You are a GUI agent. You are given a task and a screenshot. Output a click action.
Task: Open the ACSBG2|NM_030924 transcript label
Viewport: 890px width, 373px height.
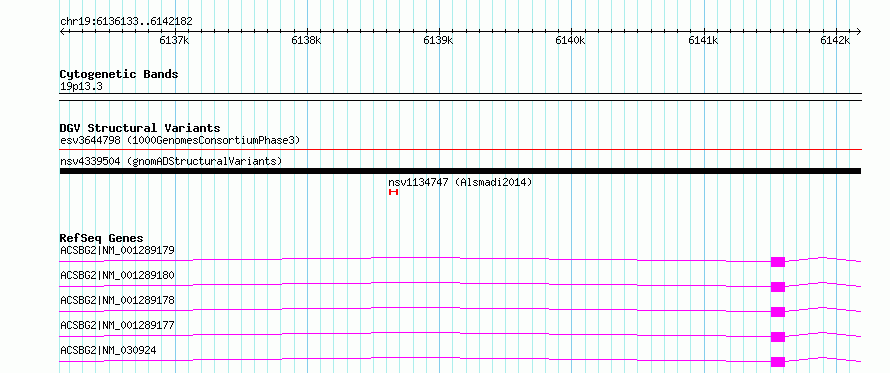(x=108, y=350)
